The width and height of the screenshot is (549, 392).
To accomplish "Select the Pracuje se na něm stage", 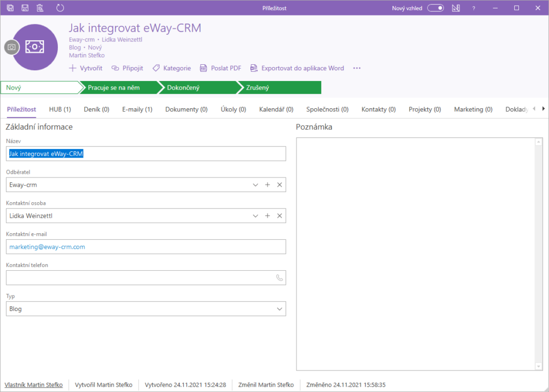I will tap(120, 87).
